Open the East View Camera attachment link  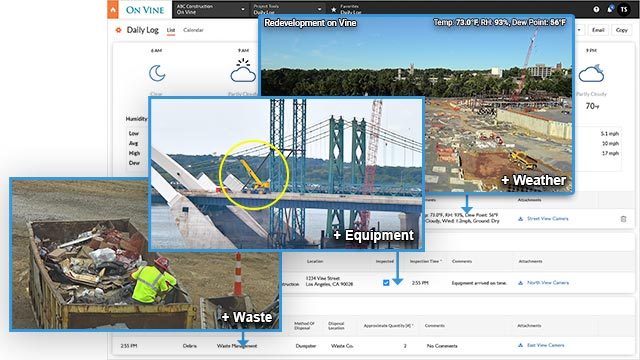[x=545, y=345]
